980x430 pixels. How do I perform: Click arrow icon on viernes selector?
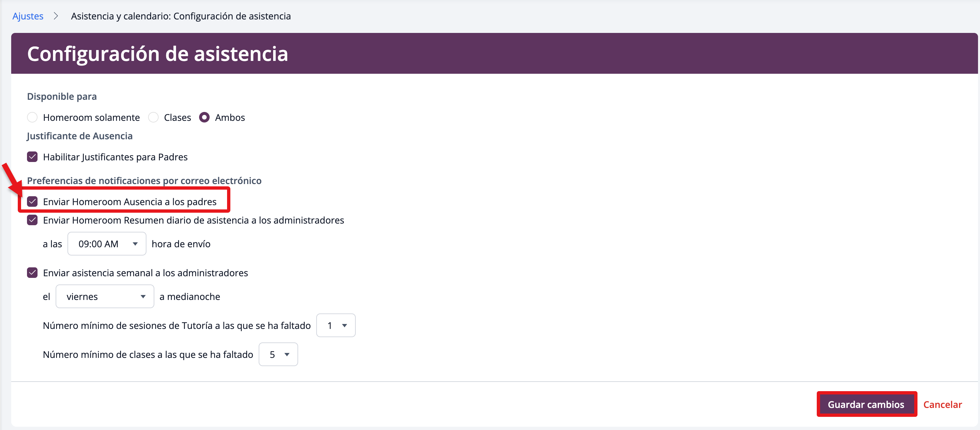[143, 296]
